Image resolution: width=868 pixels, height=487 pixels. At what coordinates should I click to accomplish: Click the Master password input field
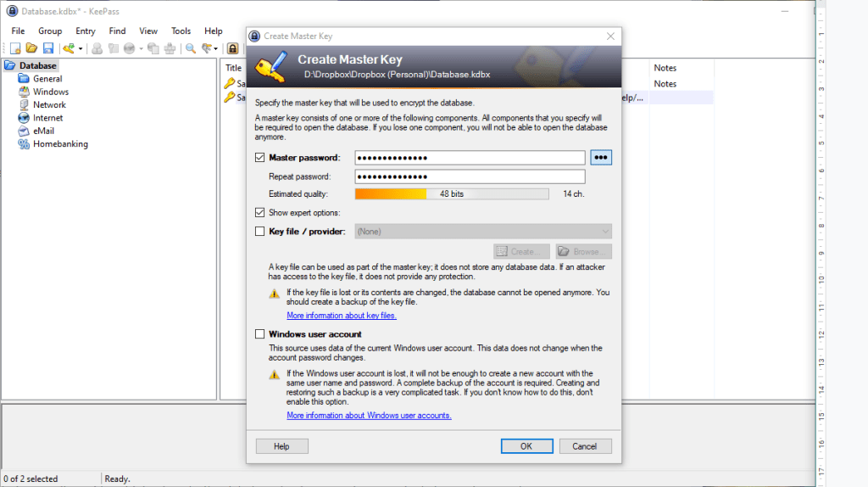coord(470,158)
